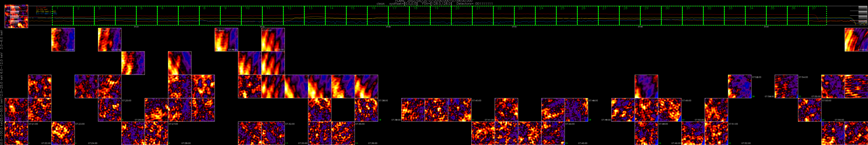Open 3.0-6.0 keV image ending 07:30:00
868x145 pixels.
(x=226, y=40)
